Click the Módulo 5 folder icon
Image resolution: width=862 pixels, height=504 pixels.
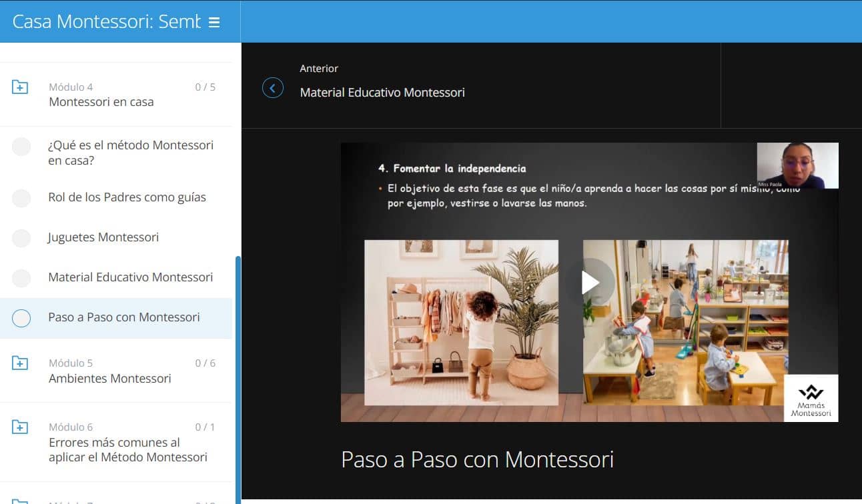tap(21, 363)
